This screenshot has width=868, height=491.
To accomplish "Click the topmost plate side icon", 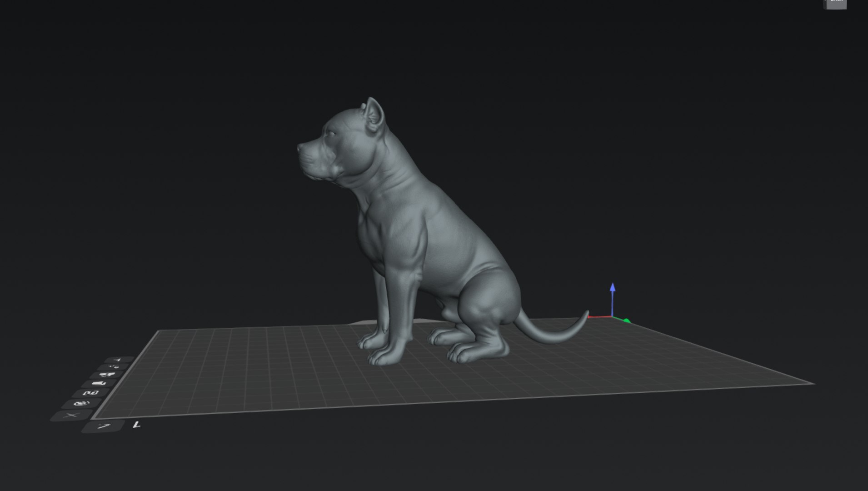I will tap(120, 360).
